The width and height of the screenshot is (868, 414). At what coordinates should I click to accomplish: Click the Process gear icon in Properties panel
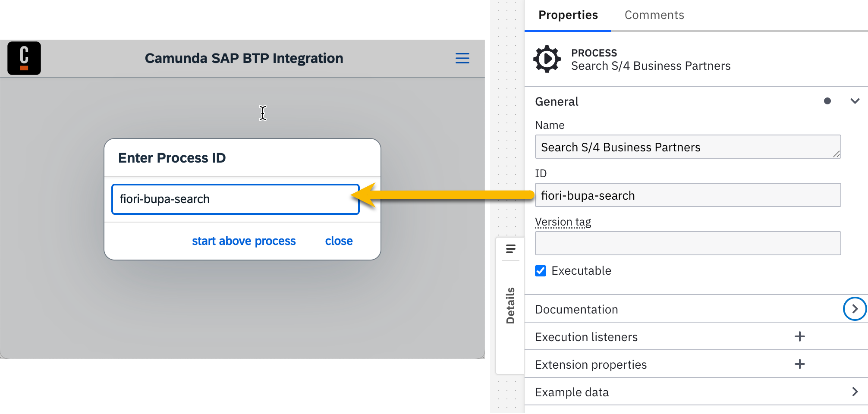coord(547,60)
